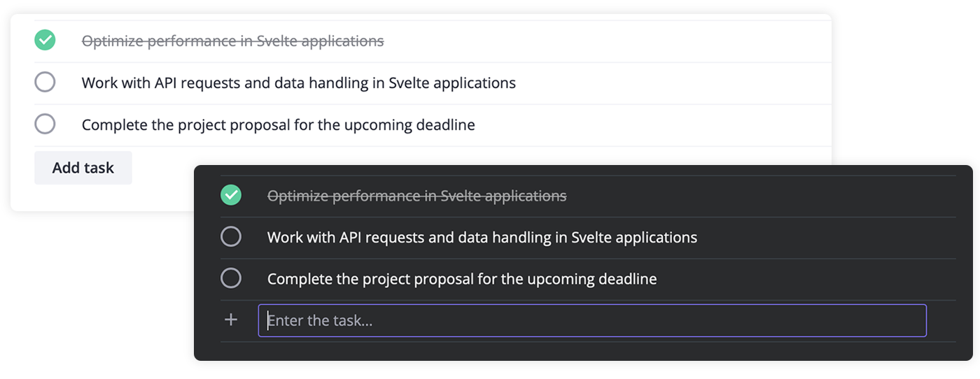Mark project proposal task complete in light list
This screenshot has height=379, width=980.
tap(45, 124)
